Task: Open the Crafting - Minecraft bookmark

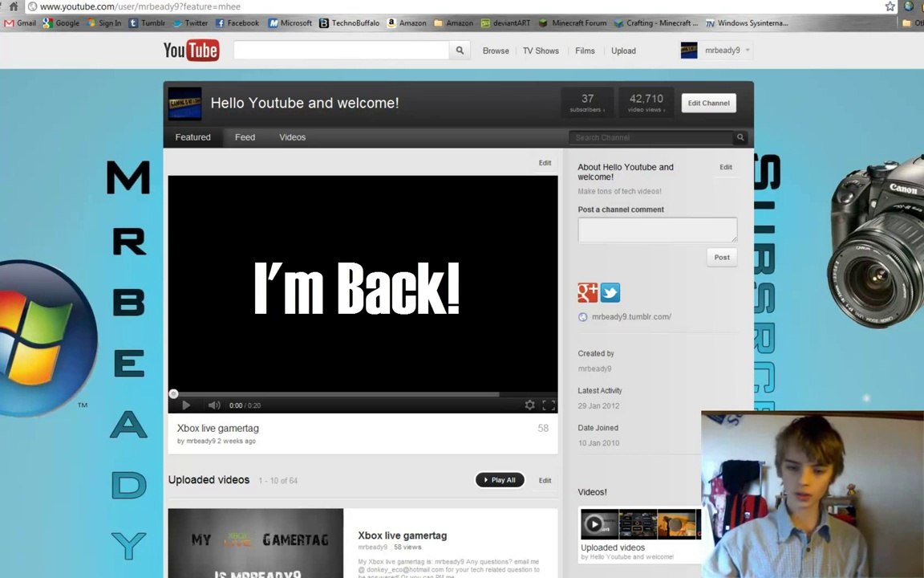Action: pos(655,23)
